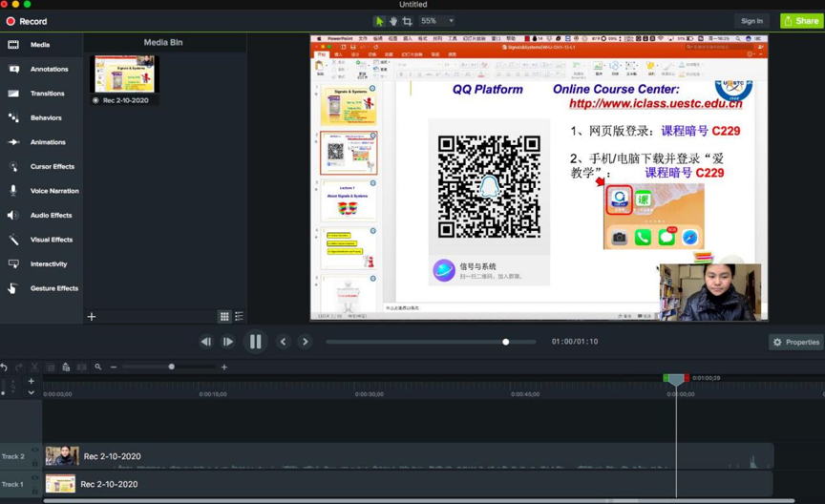Click the paste icon in timeline toolbar

[x=66, y=367]
